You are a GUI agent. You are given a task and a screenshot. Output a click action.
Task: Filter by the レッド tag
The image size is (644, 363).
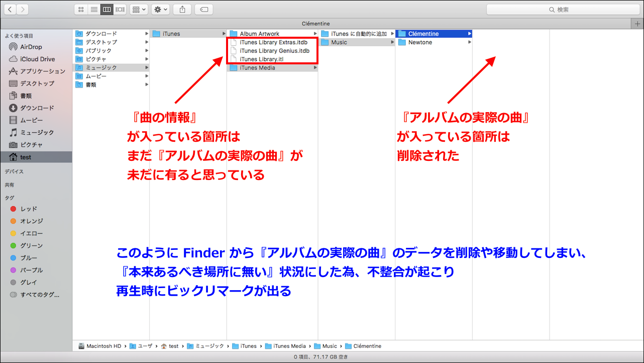tap(36, 209)
